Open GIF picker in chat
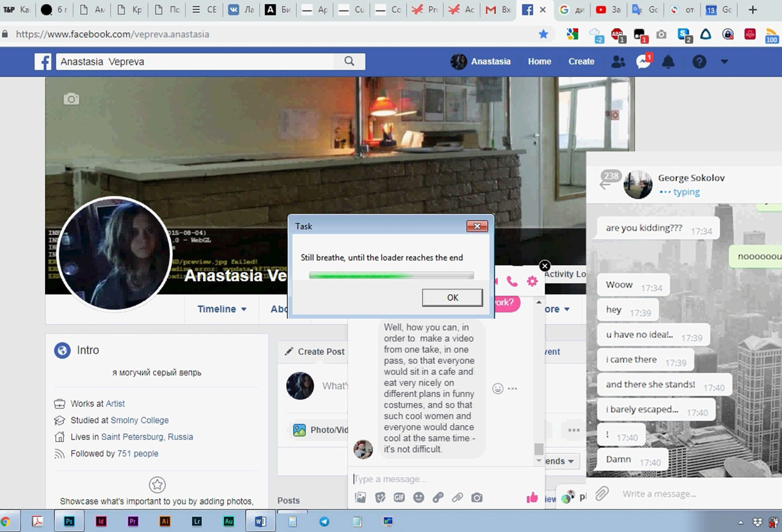 400,497
